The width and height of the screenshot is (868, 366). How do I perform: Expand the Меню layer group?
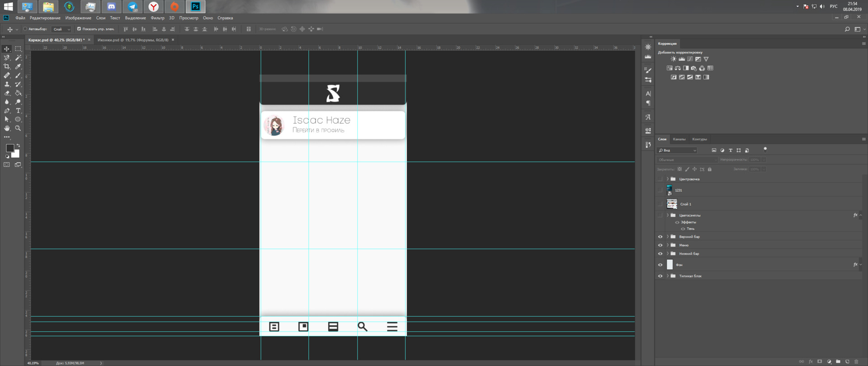pos(667,245)
